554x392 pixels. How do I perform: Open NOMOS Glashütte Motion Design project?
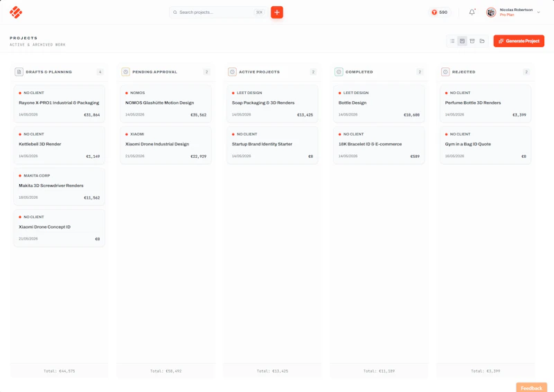click(x=166, y=104)
